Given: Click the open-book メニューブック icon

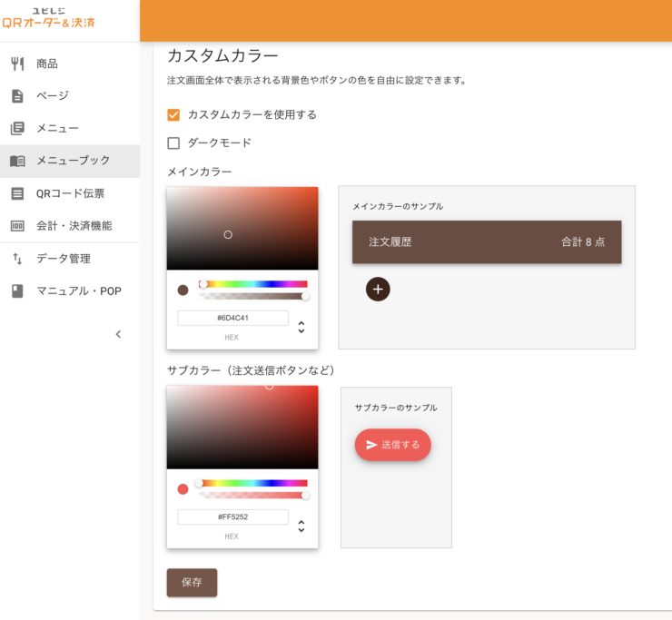Looking at the screenshot, I should [x=17, y=161].
